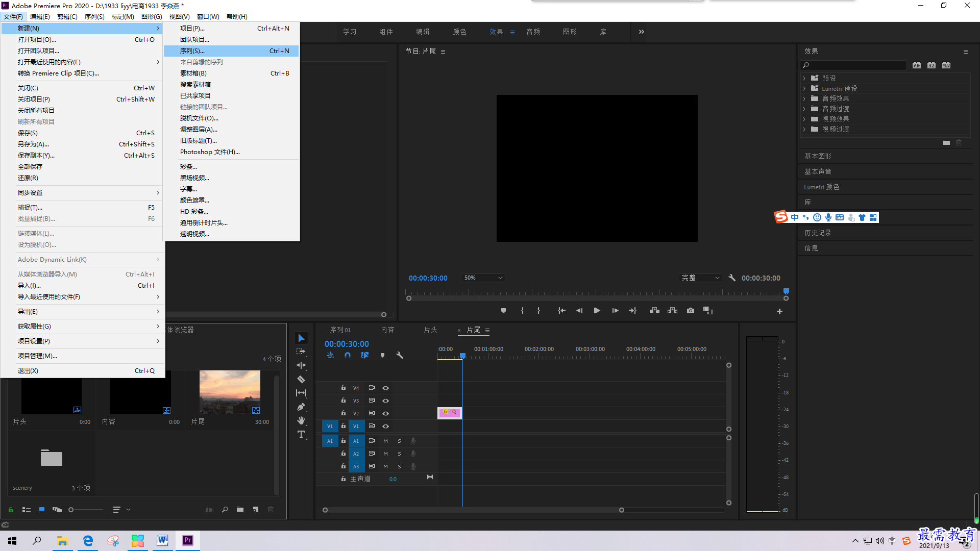
Task: Select 调整图层(A)... menu item
Action: 231,130
